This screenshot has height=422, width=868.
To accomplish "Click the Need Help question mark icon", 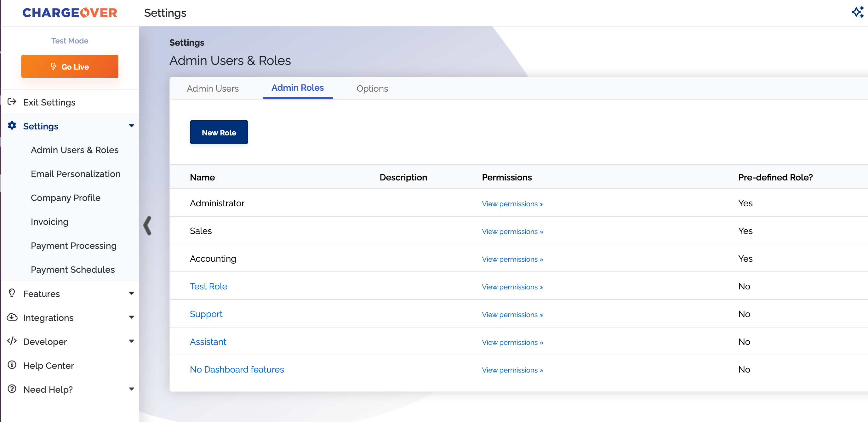I will pyautogui.click(x=12, y=389).
